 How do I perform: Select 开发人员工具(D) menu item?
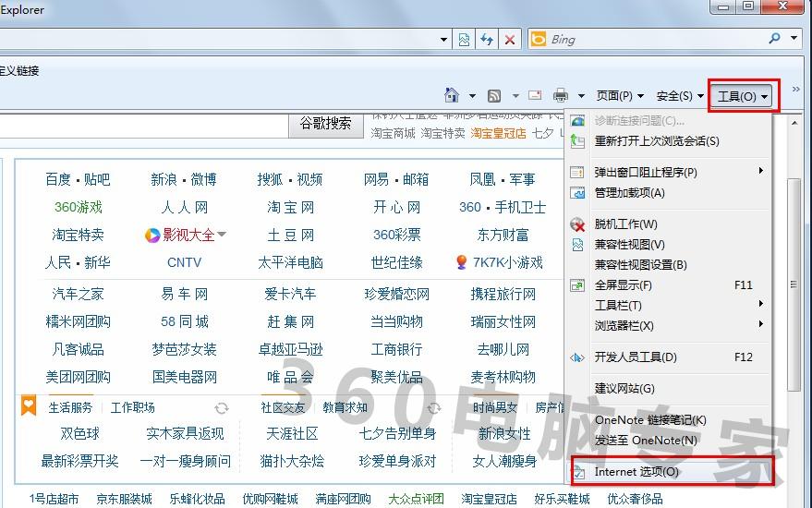click(669, 357)
